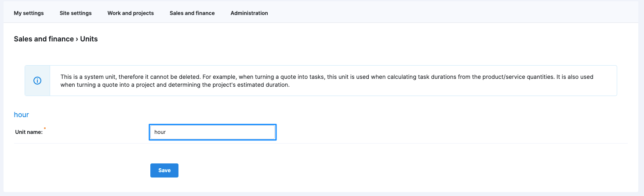Open the Site settings menu

point(76,13)
